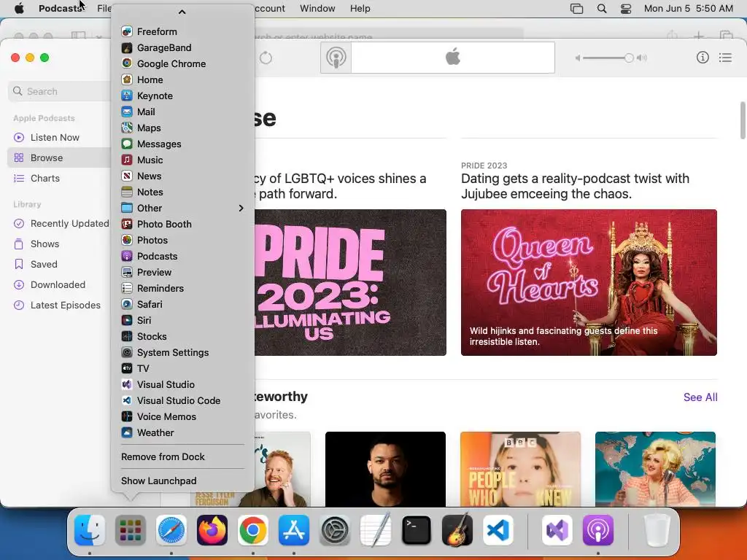Click the Maps app icon in list
The image size is (747, 560).
(x=127, y=128)
